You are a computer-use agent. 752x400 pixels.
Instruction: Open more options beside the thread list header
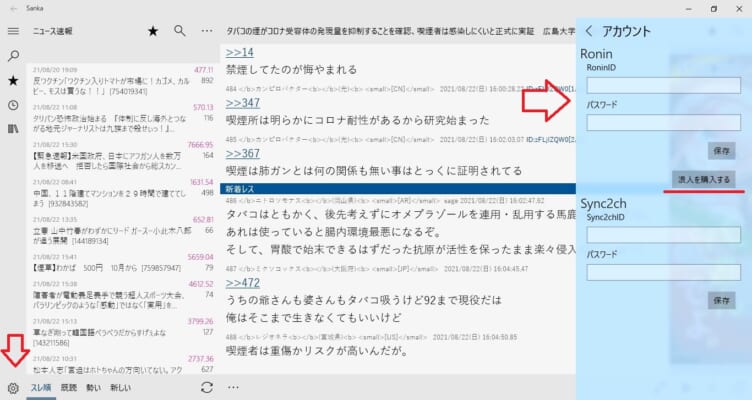[207, 32]
